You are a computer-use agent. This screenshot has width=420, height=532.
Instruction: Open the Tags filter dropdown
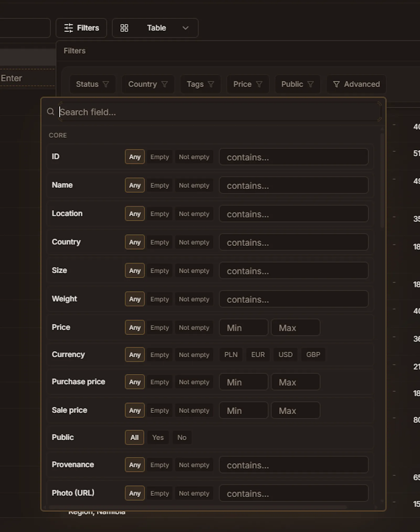[x=200, y=84]
